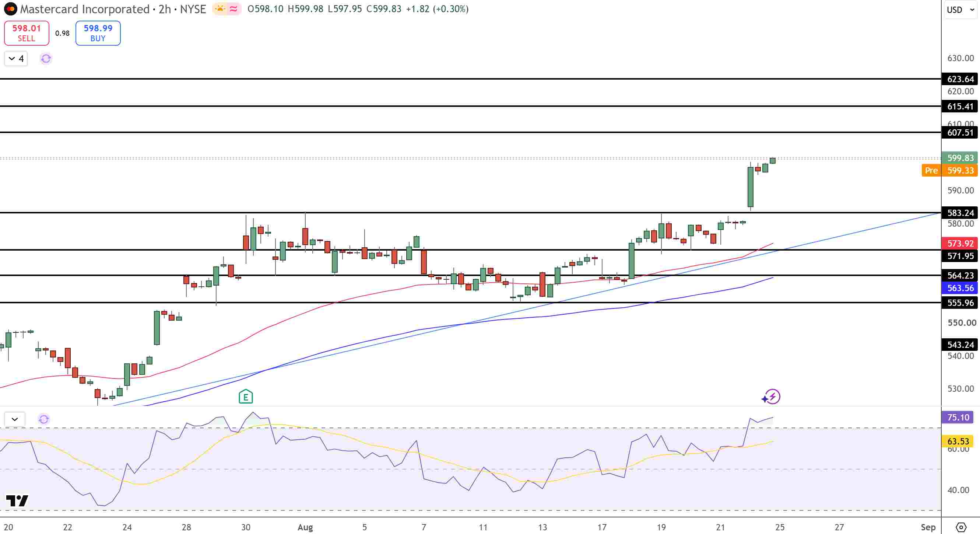Click the pink approximate-data wave icon
Screen dimensions: 980x534
click(233, 8)
